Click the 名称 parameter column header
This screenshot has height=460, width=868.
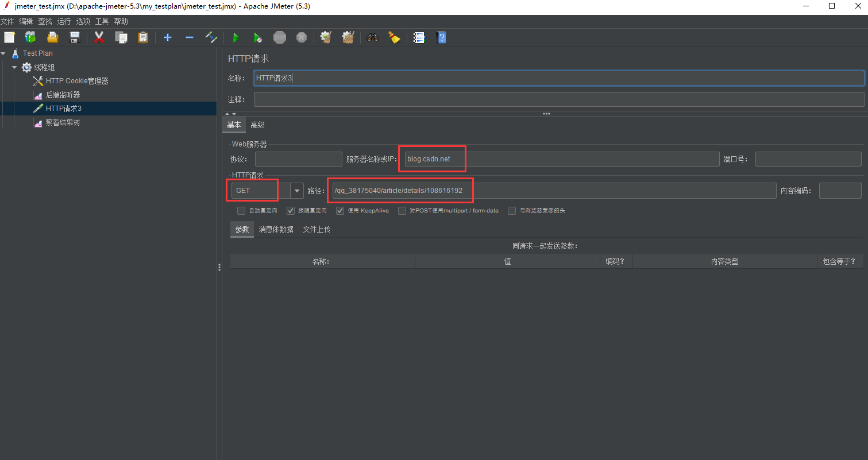(x=322, y=261)
